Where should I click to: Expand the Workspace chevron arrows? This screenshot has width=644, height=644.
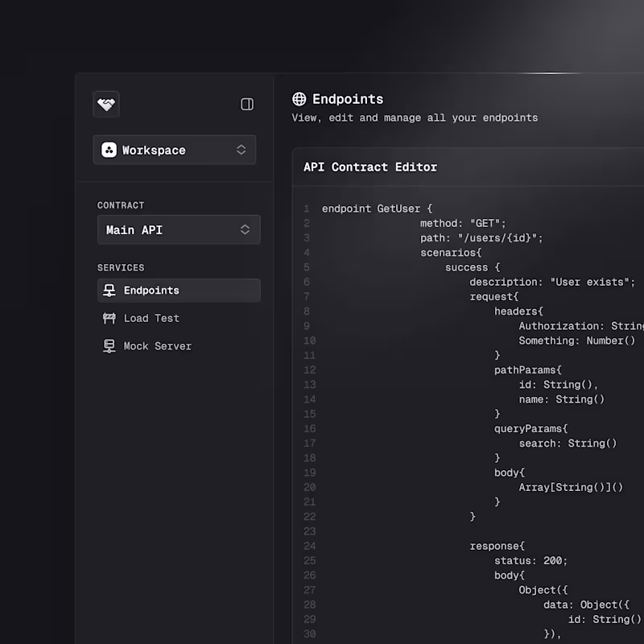(241, 150)
